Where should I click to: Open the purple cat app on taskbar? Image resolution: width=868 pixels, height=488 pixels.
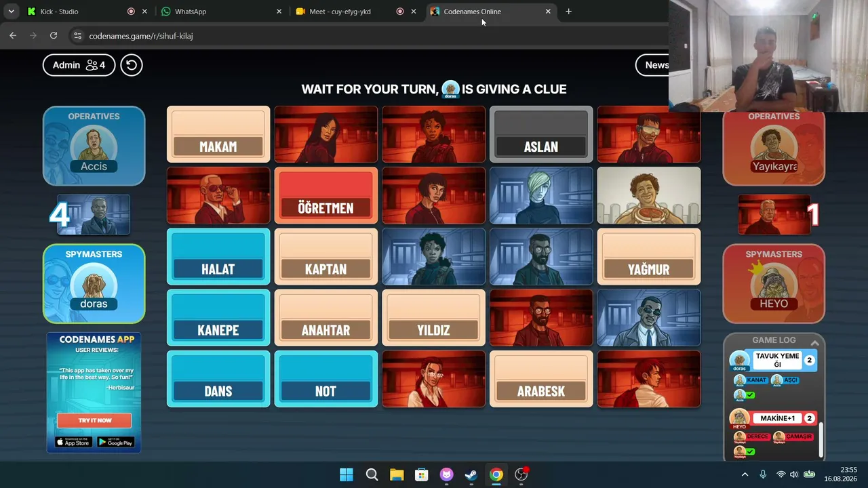pyautogui.click(x=446, y=474)
